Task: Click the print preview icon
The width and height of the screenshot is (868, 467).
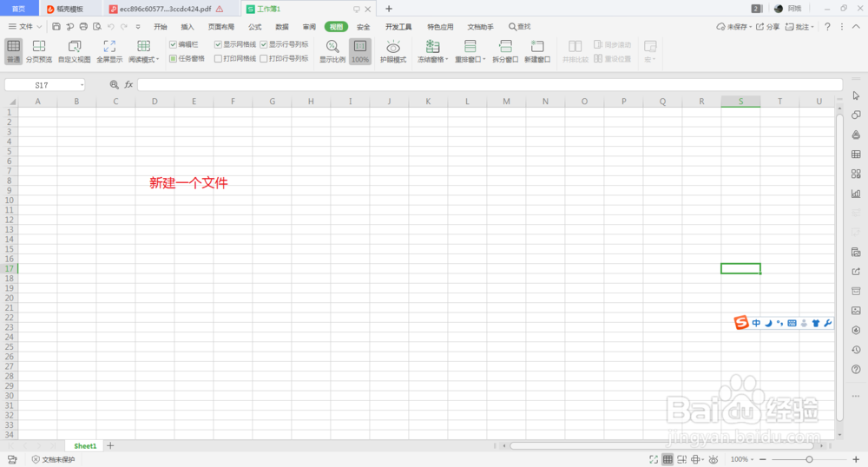Action: pyautogui.click(x=97, y=27)
